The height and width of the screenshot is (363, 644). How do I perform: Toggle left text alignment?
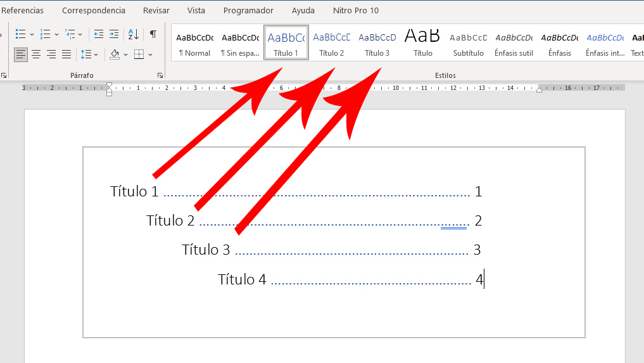point(21,54)
